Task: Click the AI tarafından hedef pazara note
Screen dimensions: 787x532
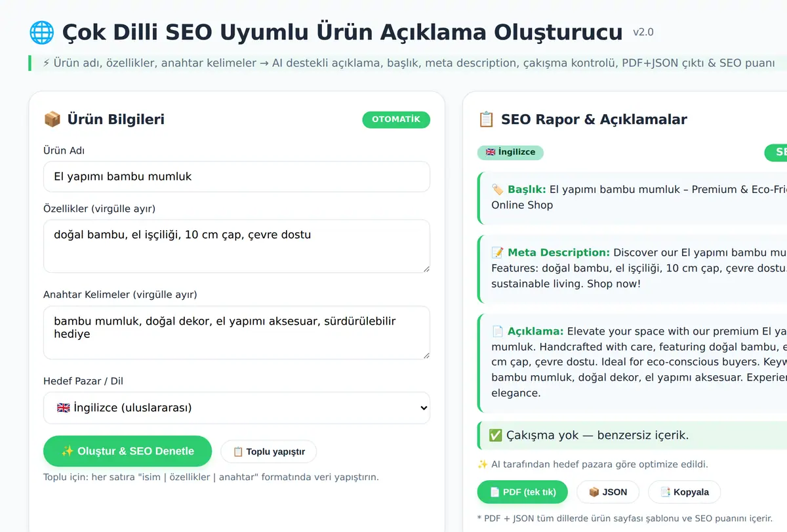Action: (x=593, y=464)
